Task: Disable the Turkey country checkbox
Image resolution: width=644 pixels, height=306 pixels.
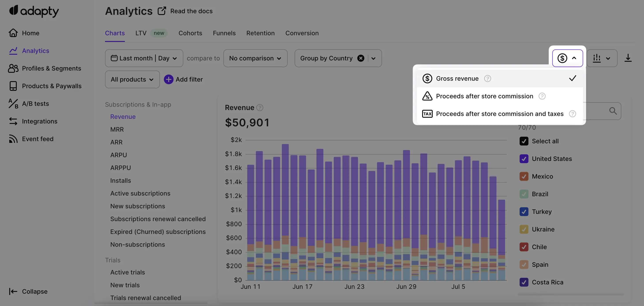Action: coord(524,212)
